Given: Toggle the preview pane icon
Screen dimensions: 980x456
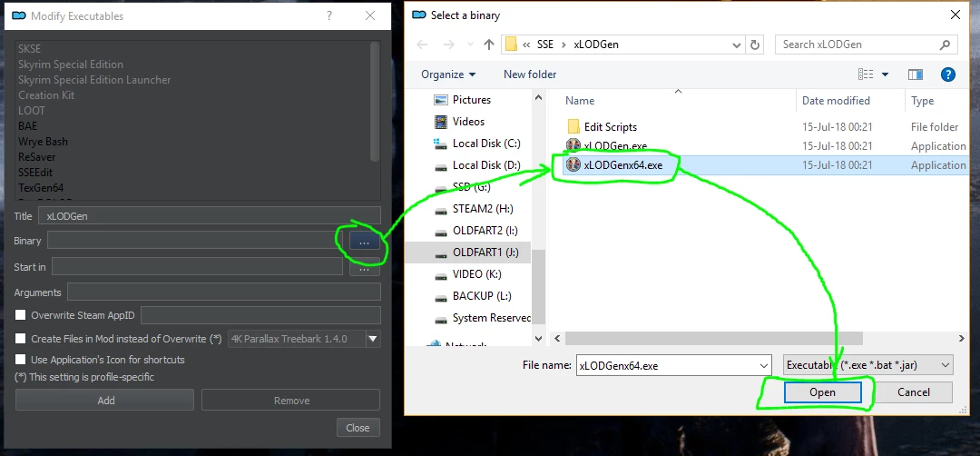Looking at the screenshot, I should [x=916, y=74].
